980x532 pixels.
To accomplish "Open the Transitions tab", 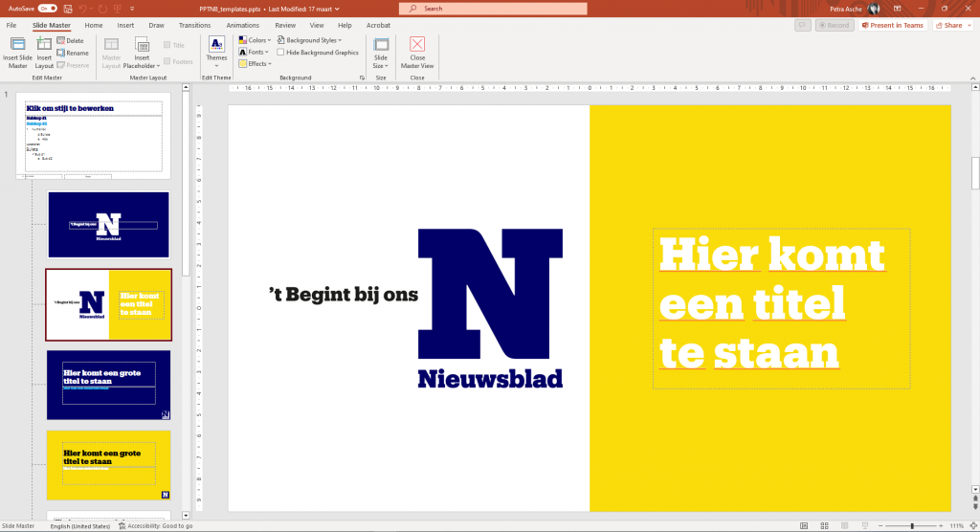I will [194, 25].
